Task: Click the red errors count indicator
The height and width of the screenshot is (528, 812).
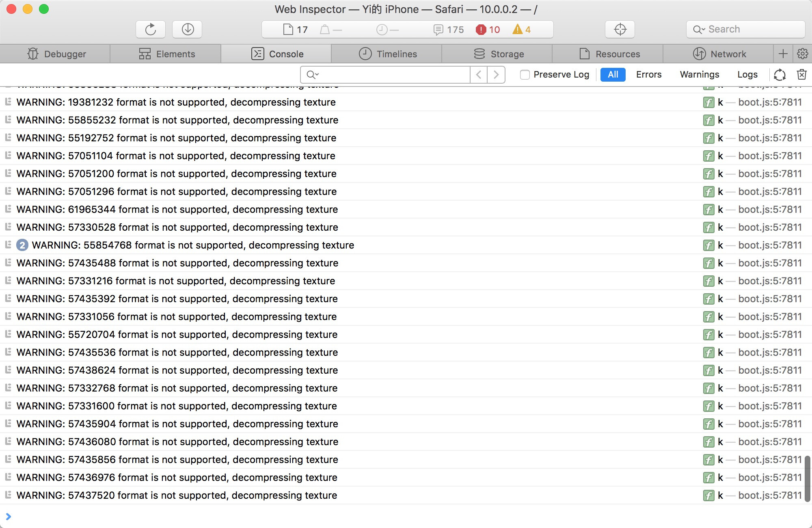Action: click(x=488, y=30)
